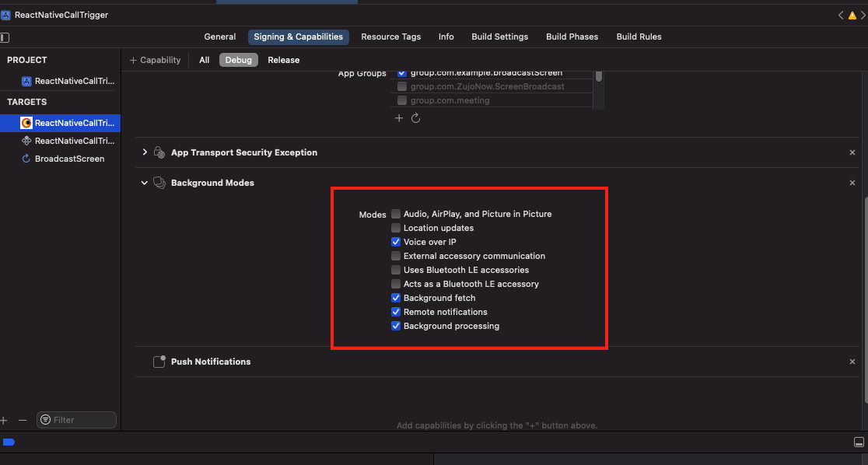Click the Background Modes capability icon
This screenshot has height=465, width=868.
click(159, 183)
